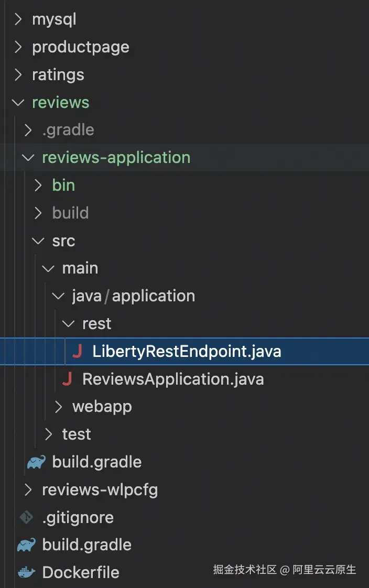Open the Dockerfile in the tree
This screenshot has height=588, width=369.
(x=81, y=572)
